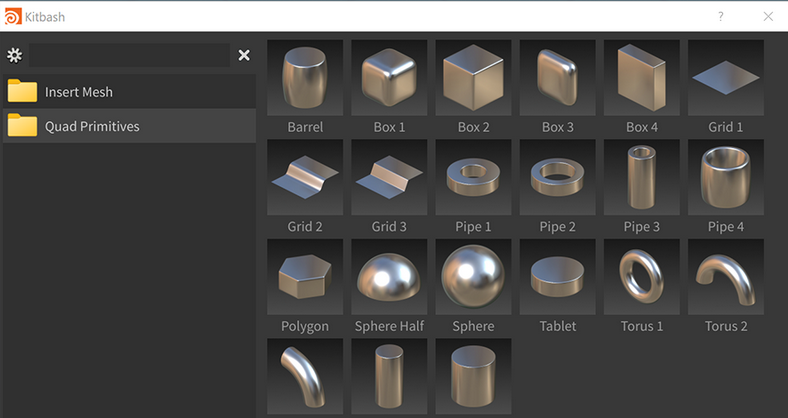Select the Quad Primitives folder
Screen dimensions: 788x418
[x=91, y=126]
